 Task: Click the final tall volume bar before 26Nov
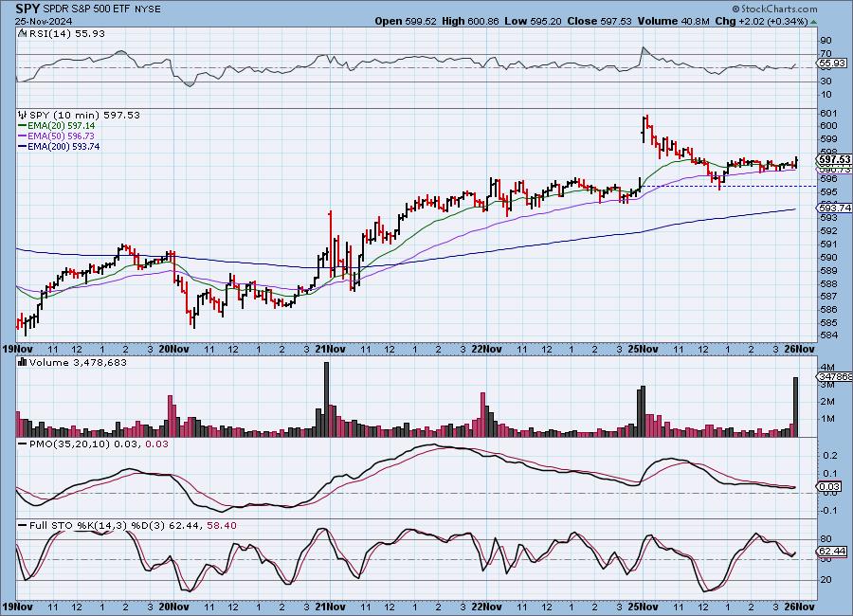(x=796, y=408)
